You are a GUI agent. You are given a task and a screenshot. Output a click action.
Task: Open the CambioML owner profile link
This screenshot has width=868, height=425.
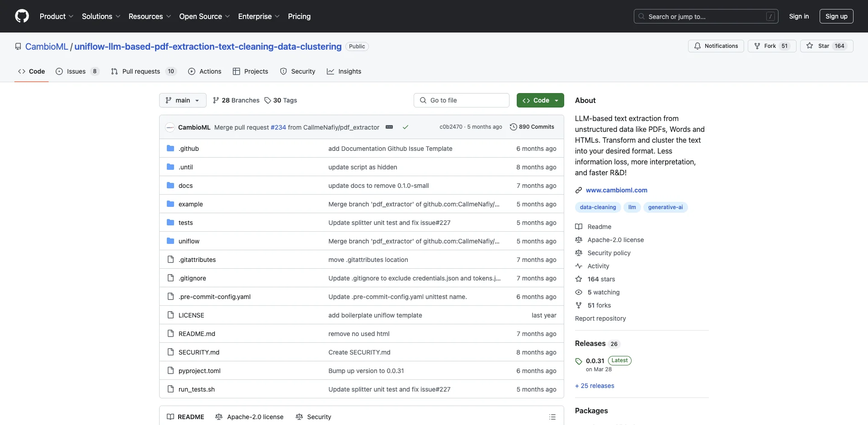(x=47, y=47)
